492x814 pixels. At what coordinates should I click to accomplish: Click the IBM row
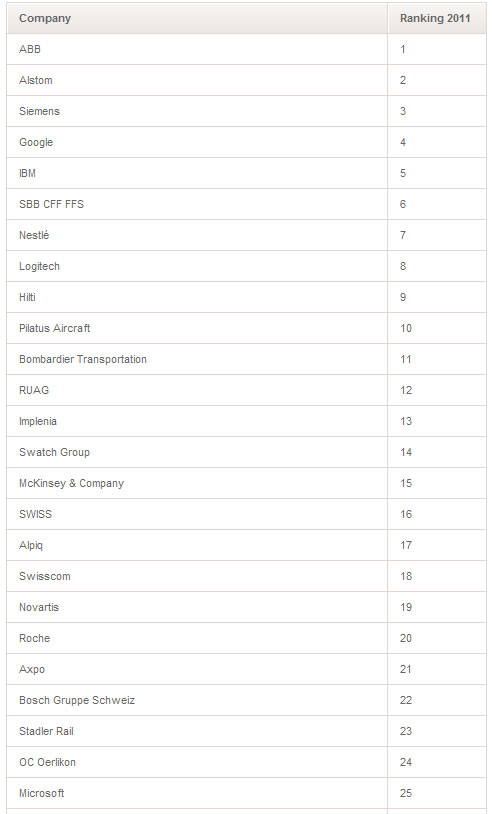246,173
